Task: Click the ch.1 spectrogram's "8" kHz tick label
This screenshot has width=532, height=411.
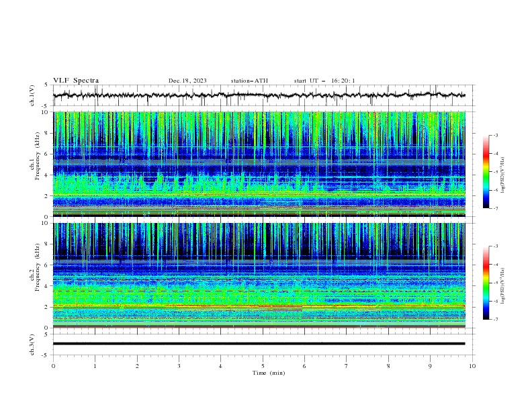Action: point(48,133)
